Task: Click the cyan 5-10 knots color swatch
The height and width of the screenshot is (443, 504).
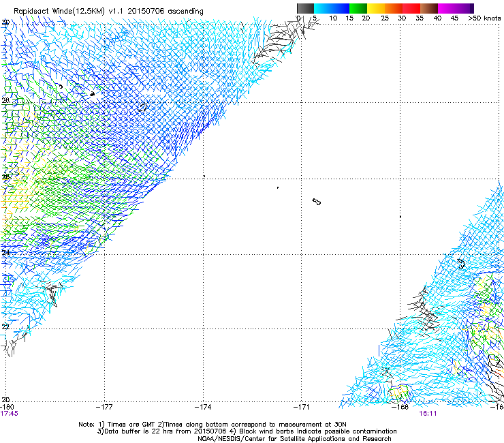Action: click(323, 8)
